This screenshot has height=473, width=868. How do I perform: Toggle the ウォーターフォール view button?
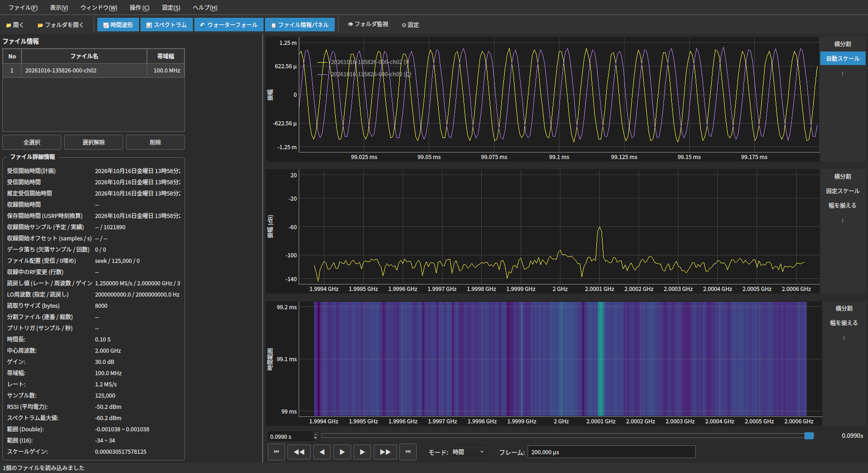[x=229, y=25]
